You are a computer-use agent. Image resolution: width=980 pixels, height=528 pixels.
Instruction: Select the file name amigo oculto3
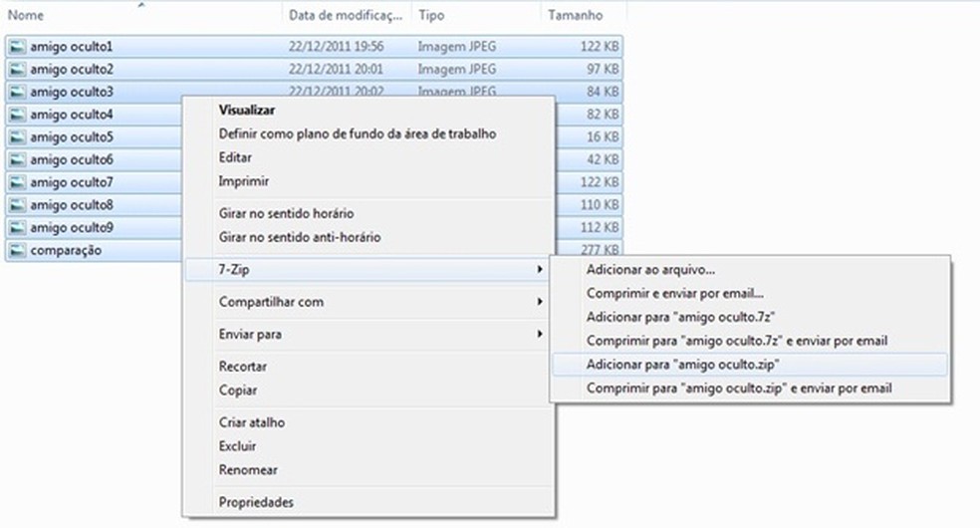tap(72, 92)
